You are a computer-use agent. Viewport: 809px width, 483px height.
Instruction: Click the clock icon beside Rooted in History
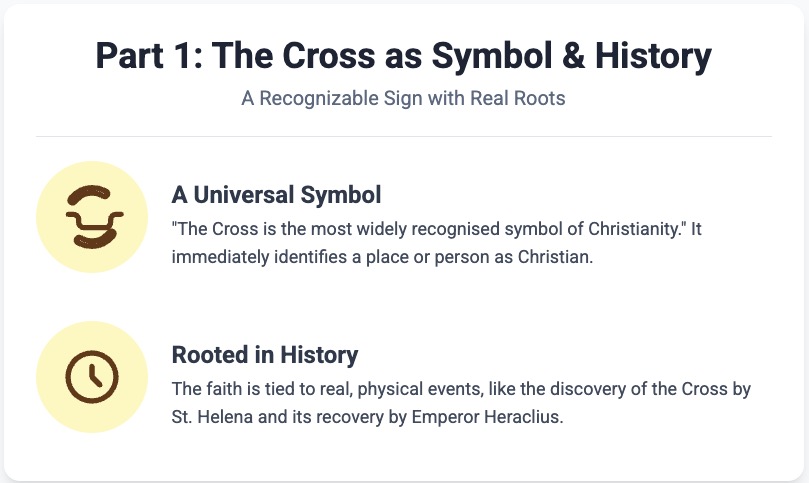click(92, 377)
